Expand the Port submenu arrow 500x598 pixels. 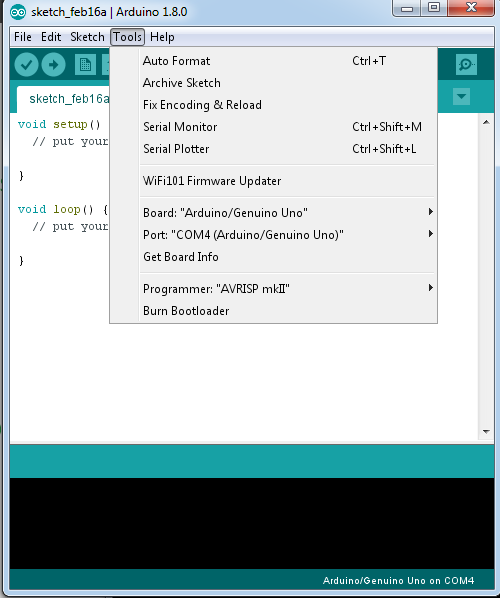pos(431,234)
